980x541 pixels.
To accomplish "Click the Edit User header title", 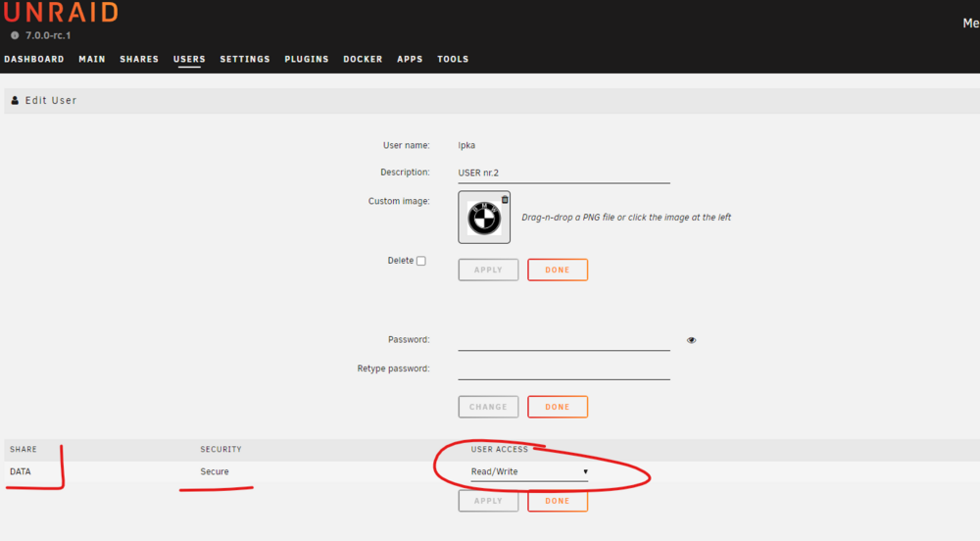I will [x=51, y=100].
